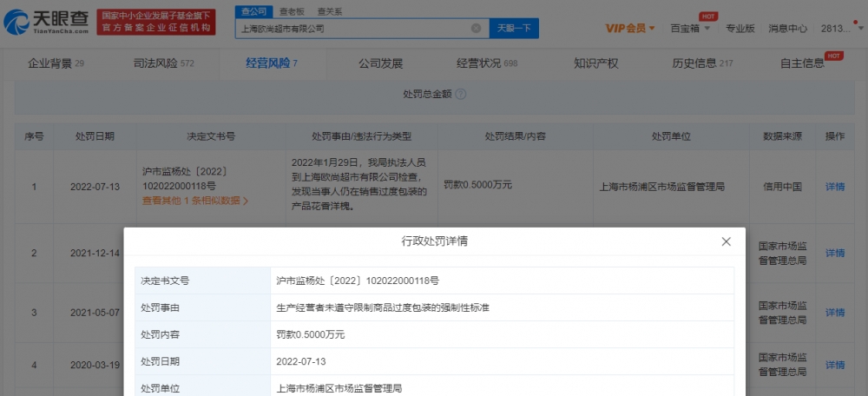Expand 查看其他 1 条相似数据
The width and height of the screenshot is (868, 396).
[195, 201]
